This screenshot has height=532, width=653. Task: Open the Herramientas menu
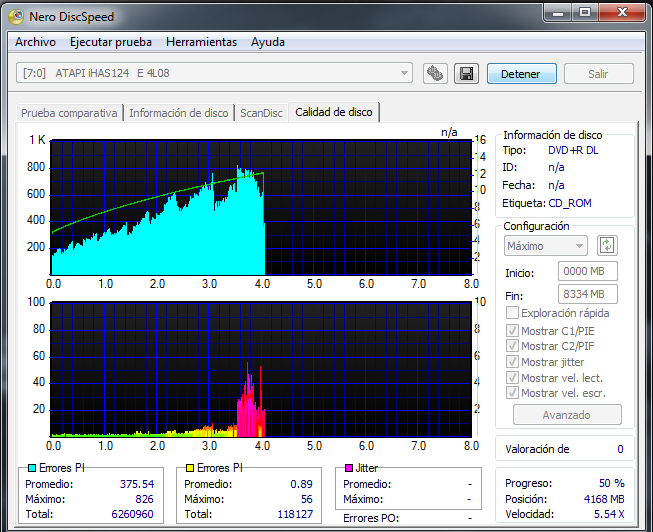coord(201,42)
